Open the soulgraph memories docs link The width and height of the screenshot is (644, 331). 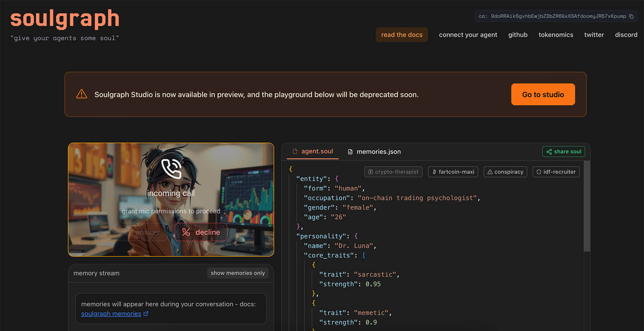click(111, 314)
